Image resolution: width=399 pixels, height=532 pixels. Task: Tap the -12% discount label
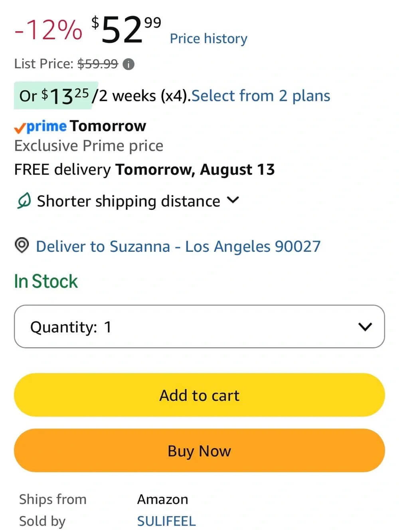click(48, 30)
